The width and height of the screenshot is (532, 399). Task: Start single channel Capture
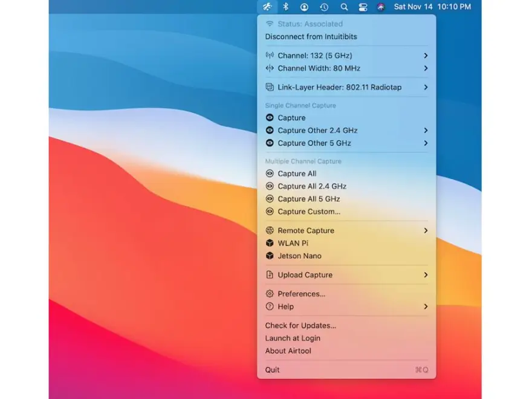point(346,118)
